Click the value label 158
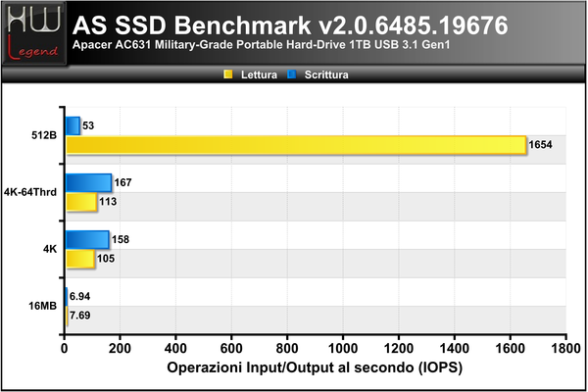The image size is (588, 392). click(121, 240)
